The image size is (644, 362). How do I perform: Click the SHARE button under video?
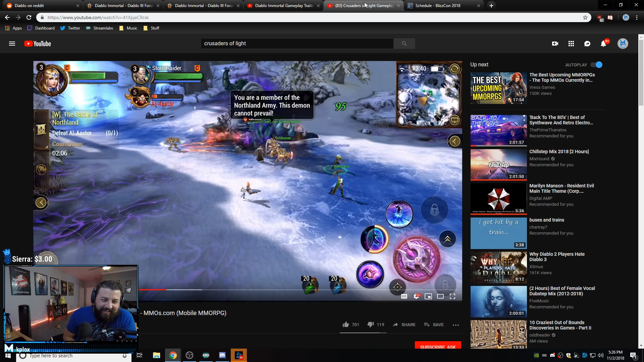coord(404,324)
